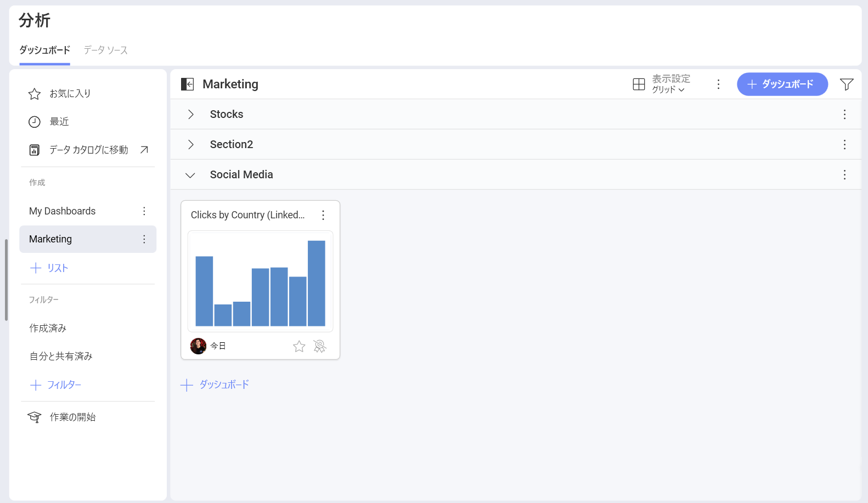Screen dimensions: 868x503
Task: Switch to the ダッシュボード tab
Action: tap(45, 50)
